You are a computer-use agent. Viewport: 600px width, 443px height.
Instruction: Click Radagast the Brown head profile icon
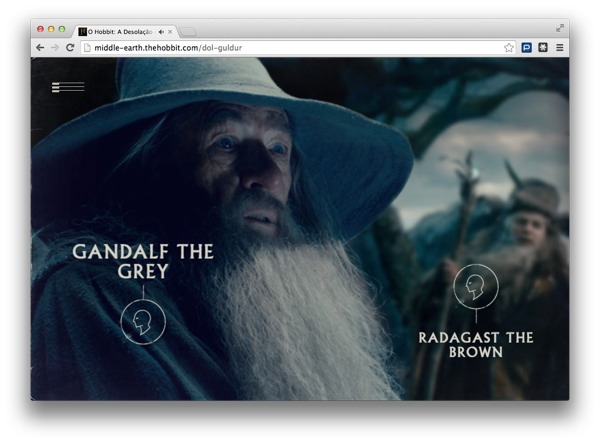point(476,286)
